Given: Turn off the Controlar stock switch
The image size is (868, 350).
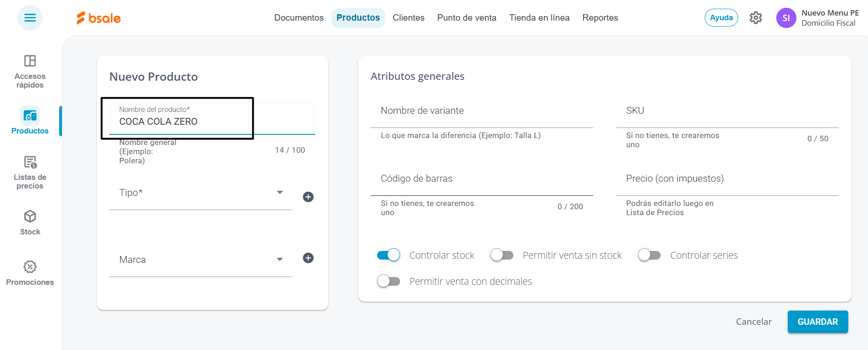Looking at the screenshot, I should pyautogui.click(x=389, y=255).
